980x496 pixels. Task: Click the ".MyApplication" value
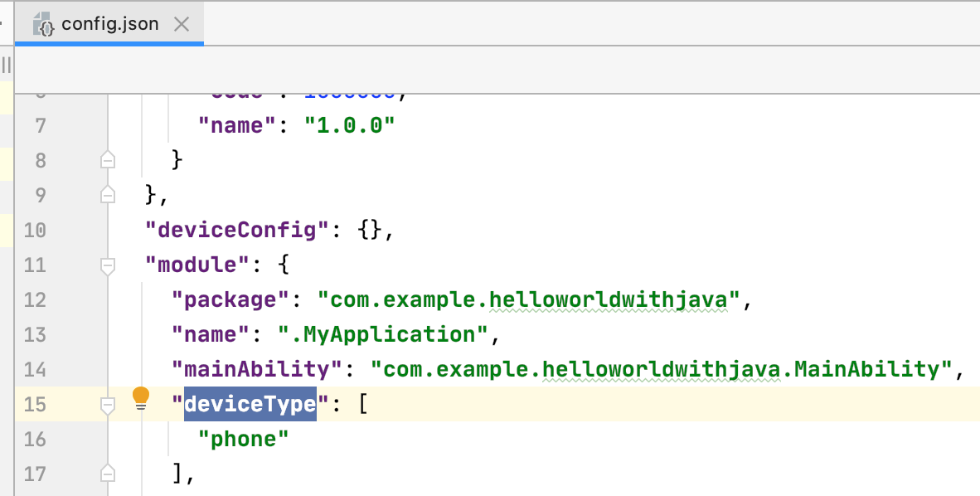(382, 334)
